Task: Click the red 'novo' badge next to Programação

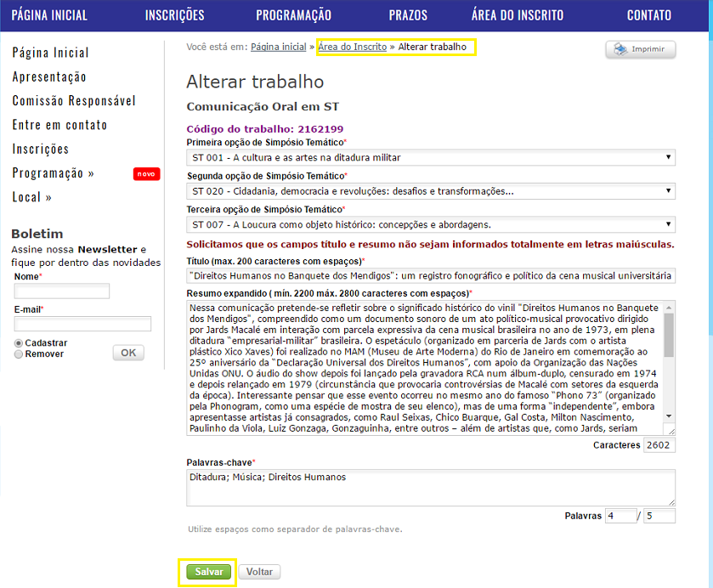Action: (x=146, y=173)
